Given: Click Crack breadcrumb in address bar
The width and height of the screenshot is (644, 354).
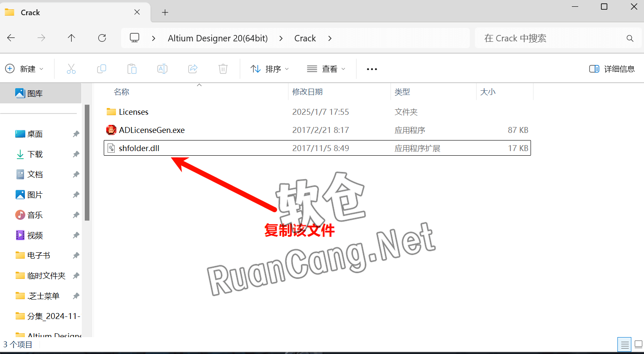Looking at the screenshot, I should click(305, 38).
